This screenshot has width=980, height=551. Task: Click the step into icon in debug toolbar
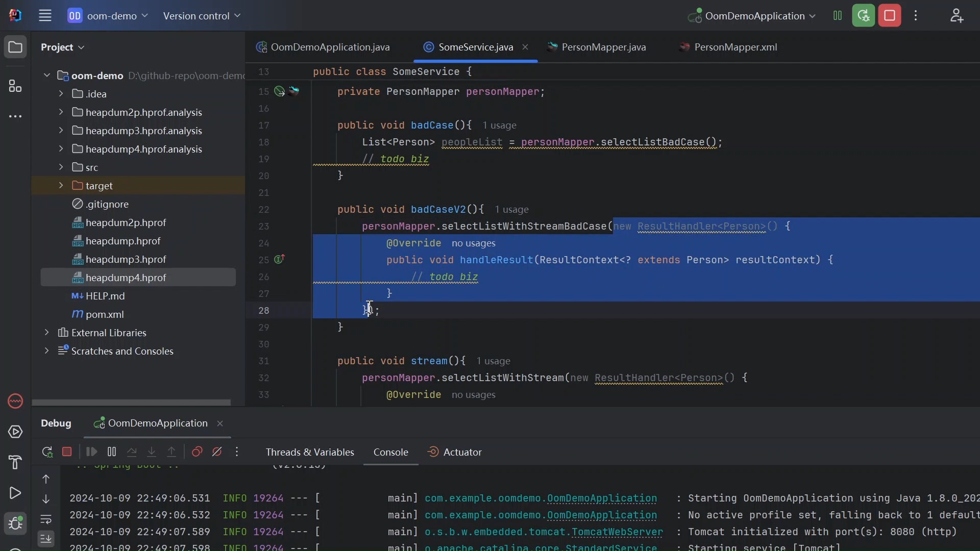(x=152, y=452)
